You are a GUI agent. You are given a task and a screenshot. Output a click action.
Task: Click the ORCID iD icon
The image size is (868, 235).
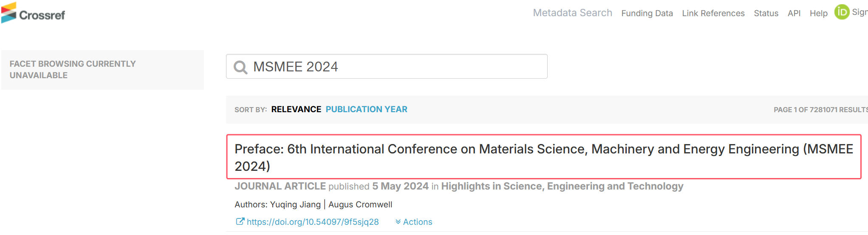[842, 12]
